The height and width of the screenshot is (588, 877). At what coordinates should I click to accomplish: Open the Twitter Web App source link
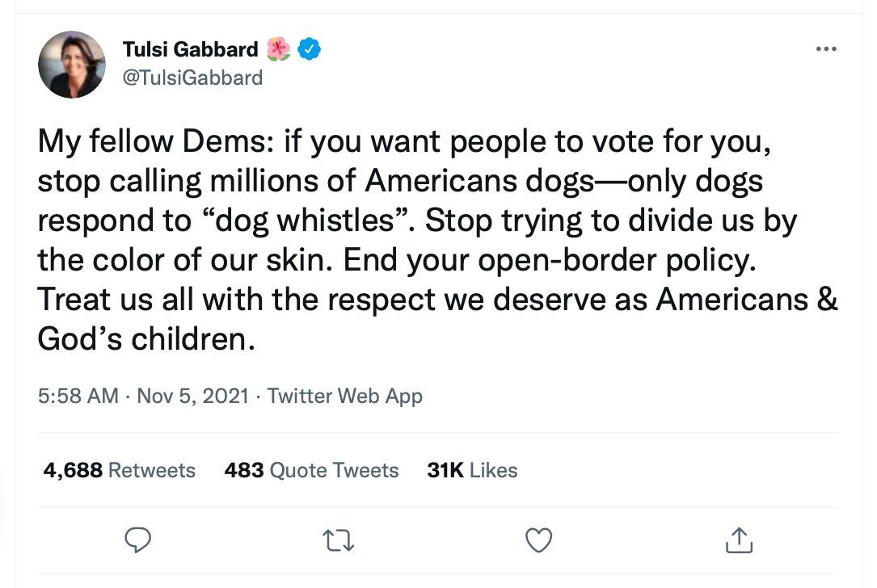(x=344, y=397)
